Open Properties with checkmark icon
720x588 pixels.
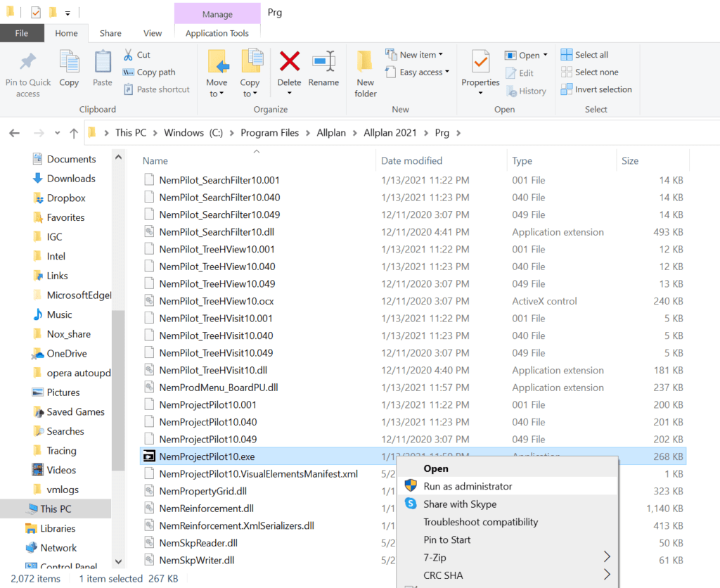[481, 62]
